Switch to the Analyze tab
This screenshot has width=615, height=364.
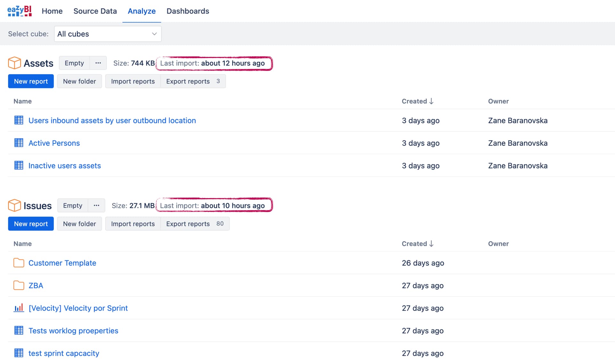tap(142, 11)
